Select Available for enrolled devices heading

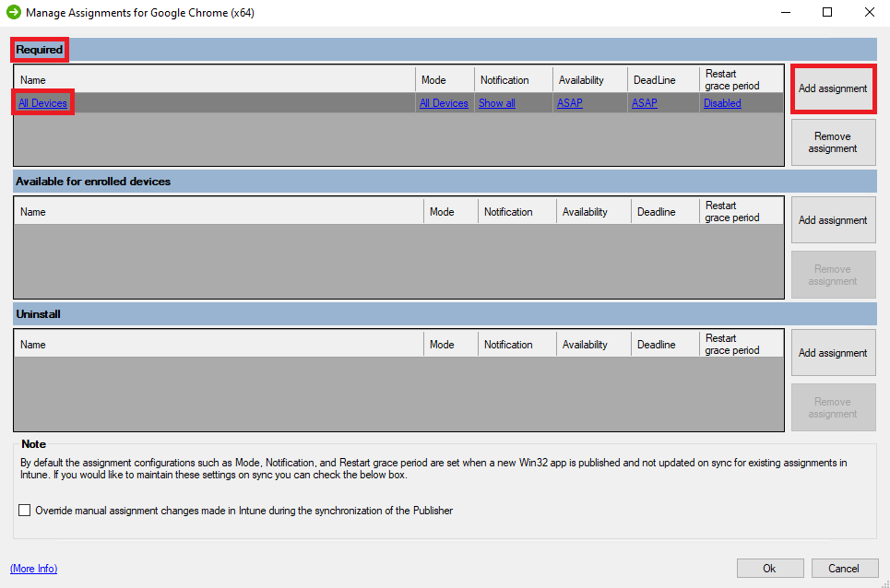[93, 182]
